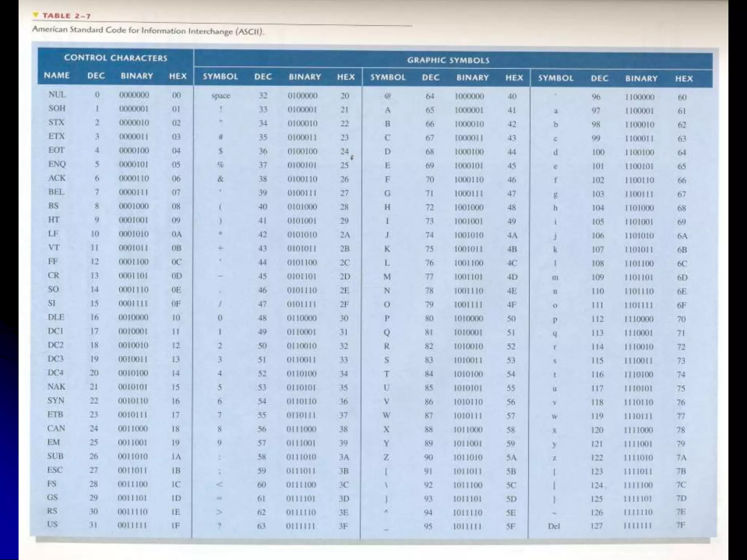Select the DLE control character row name
The height and width of the screenshot is (560, 747).
click(x=56, y=317)
